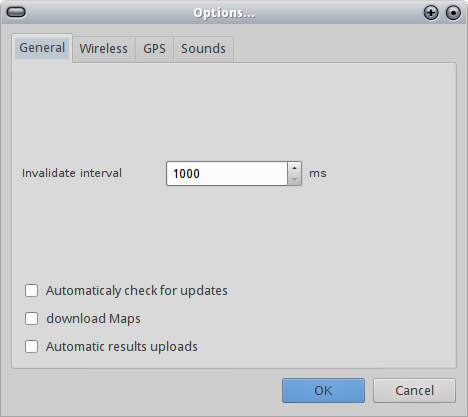Open the window menu icon in title bar
Image resolution: width=468 pixels, height=417 pixels.
pyautogui.click(x=16, y=13)
